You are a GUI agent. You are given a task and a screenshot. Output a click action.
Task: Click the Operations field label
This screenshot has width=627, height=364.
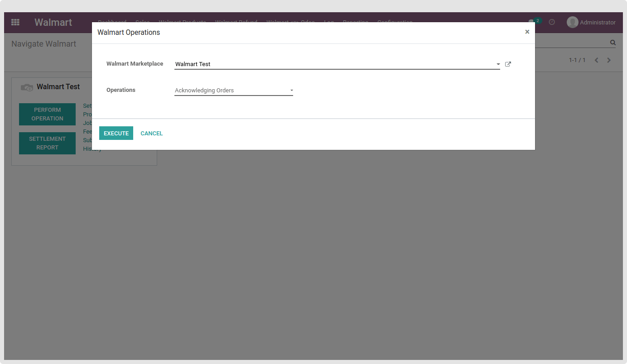click(121, 90)
